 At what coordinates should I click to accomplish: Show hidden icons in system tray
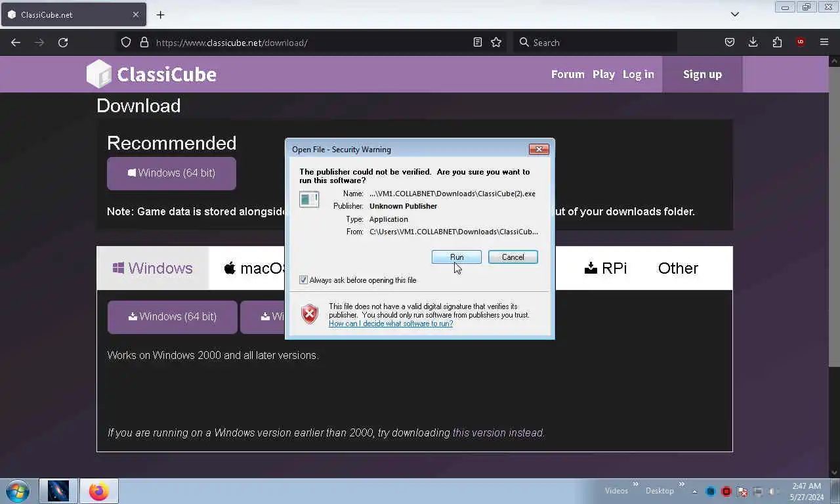[695, 492]
